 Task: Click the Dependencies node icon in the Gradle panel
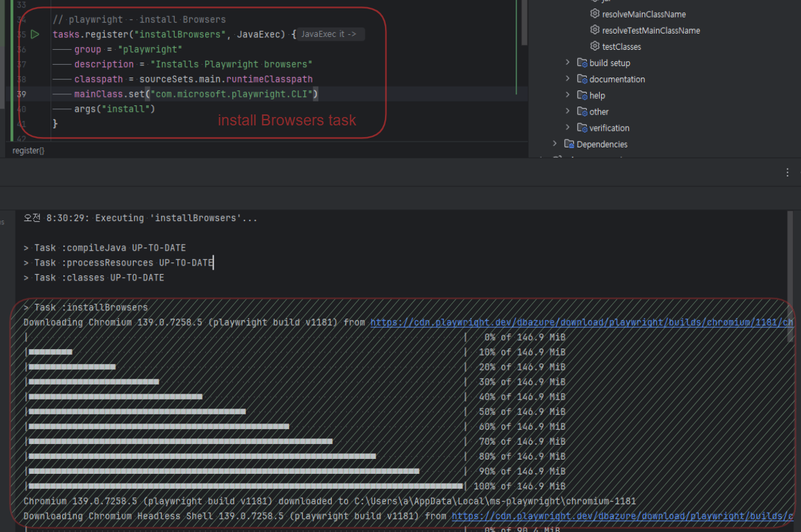tap(569, 144)
